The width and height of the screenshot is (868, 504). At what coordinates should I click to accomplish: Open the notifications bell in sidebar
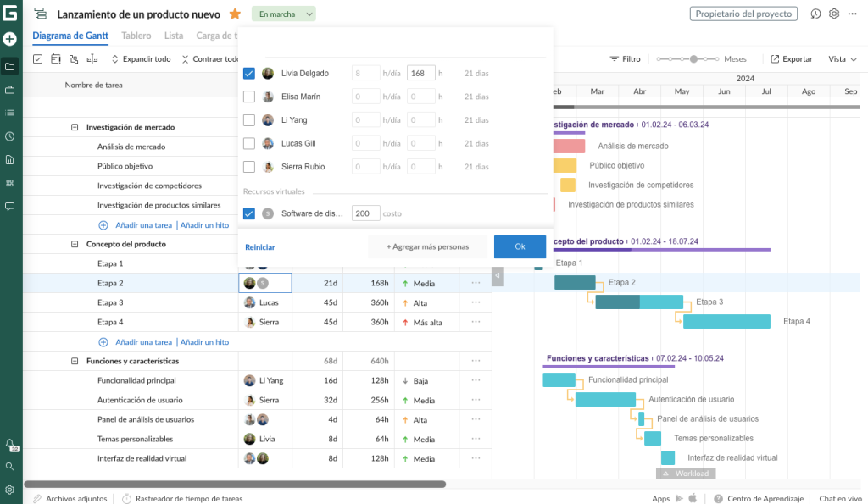click(x=10, y=443)
